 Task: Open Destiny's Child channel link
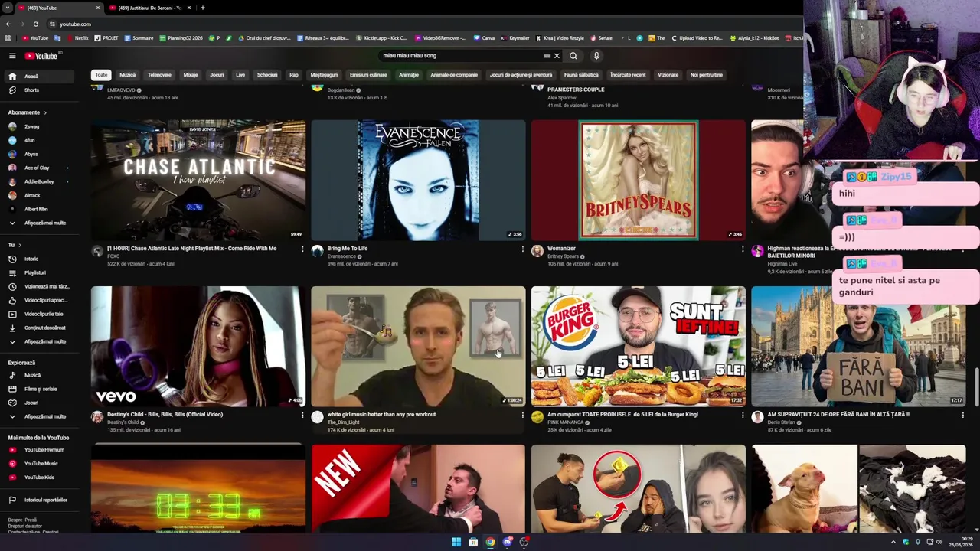coord(122,422)
